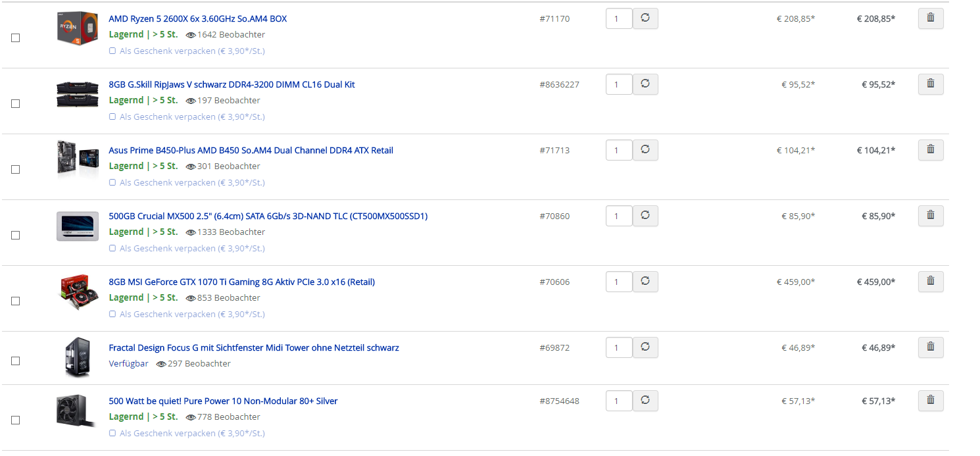Click the 500 Watt be quiet! Pure Power 10 link
Screen dimensions: 980x456
coord(223,401)
